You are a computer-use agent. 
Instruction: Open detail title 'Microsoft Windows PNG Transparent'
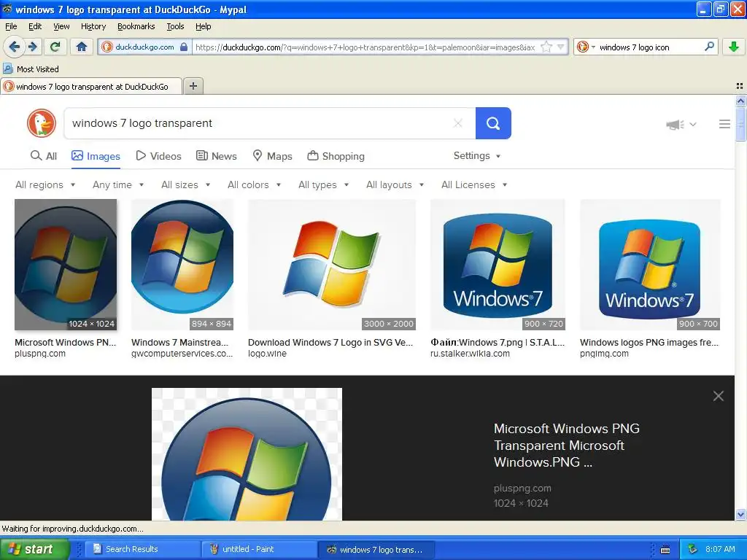point(567,446)
